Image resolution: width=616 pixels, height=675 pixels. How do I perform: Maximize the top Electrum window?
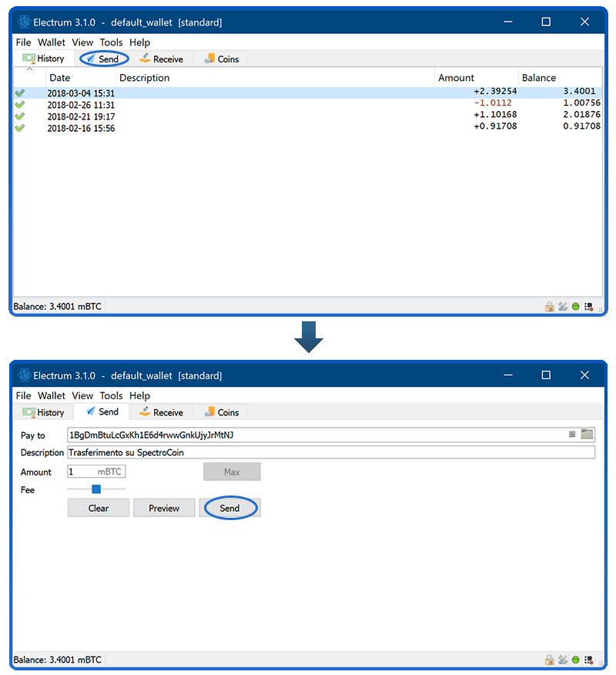click(x=546, y=22)
